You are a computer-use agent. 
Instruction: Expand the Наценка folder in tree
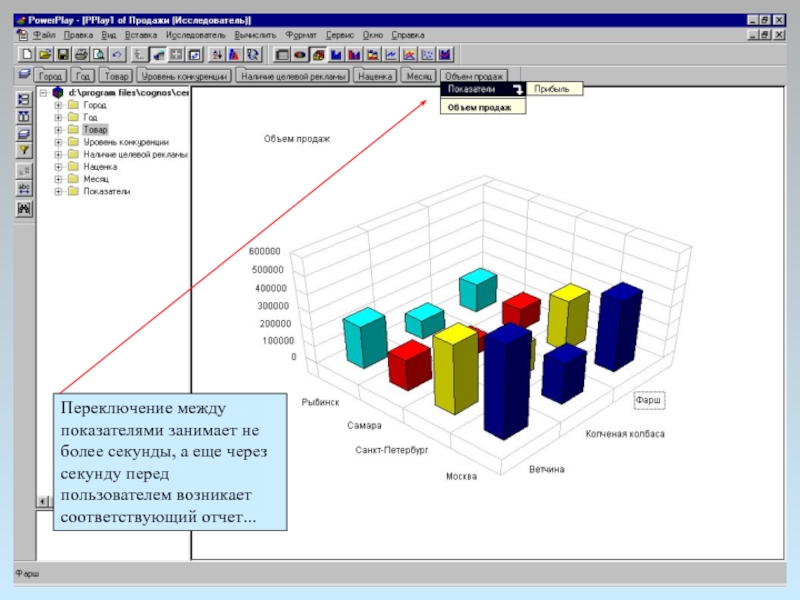point(58,167)
